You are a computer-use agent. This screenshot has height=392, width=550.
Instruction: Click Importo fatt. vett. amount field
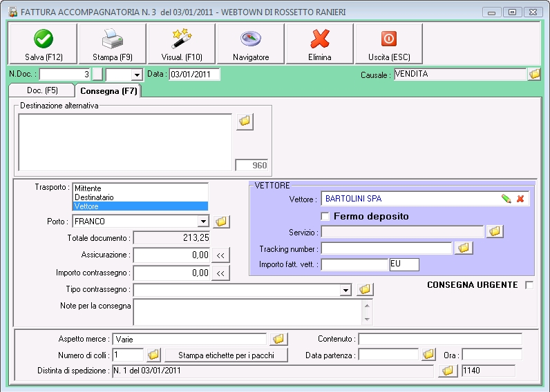[354, 264]
